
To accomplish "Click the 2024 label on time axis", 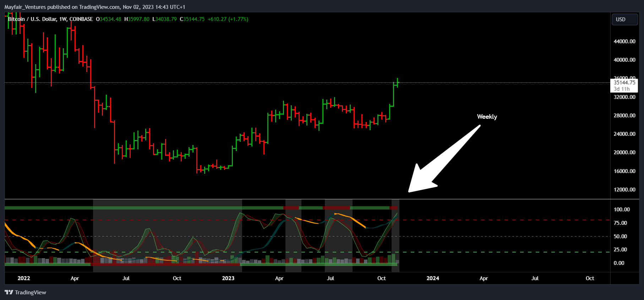I will click(x=433, y=278).
